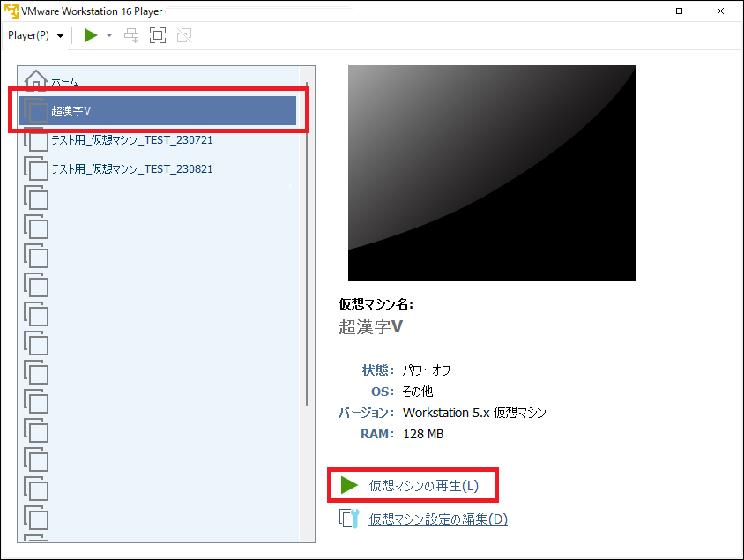Select the Home icon in the sidebar
The image size is (744, 560).
[35, 80]
